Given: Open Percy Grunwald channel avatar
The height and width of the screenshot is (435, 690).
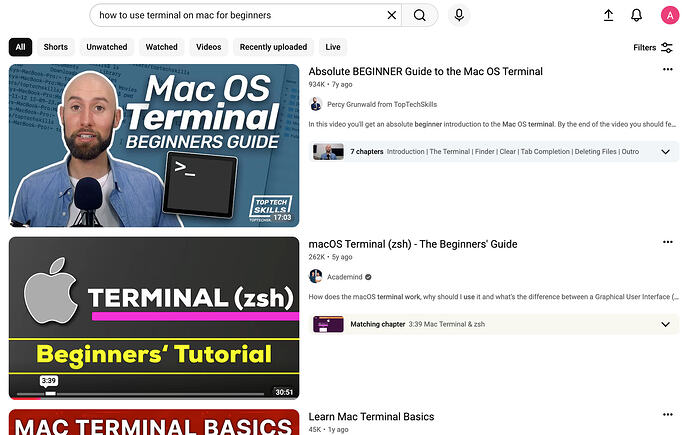Looking at the screenshot, I should point(316,104).
